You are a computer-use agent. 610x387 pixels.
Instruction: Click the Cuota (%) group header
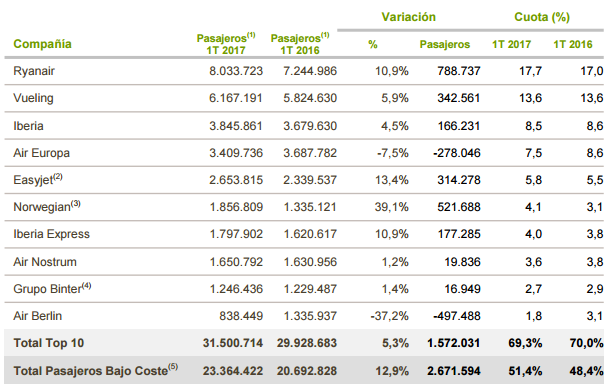tap(542, 17)
